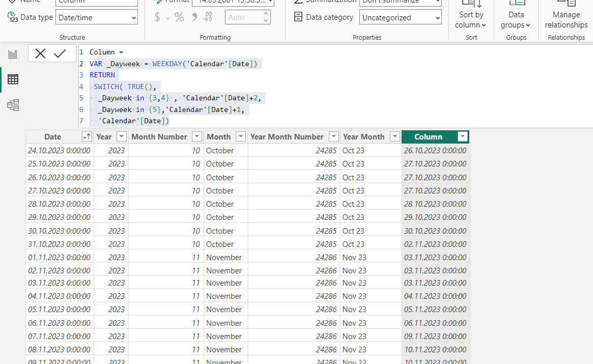Open the Month Number column filter dropdown
The height and width of the screenshot is (364, 593).
tap(197, 136)
